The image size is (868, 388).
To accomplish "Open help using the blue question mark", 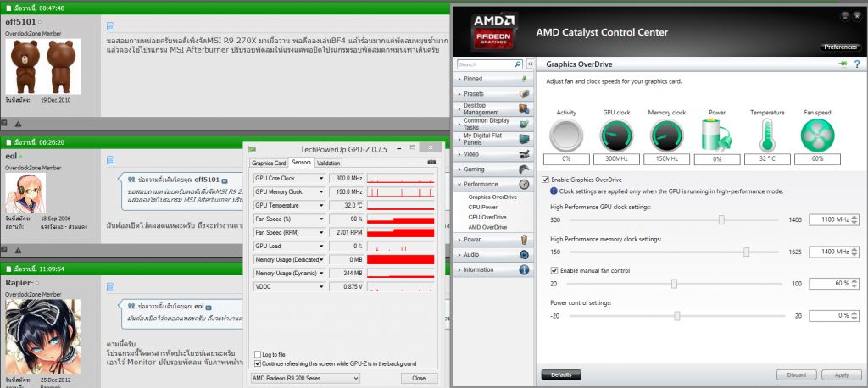I will point(857,64).
